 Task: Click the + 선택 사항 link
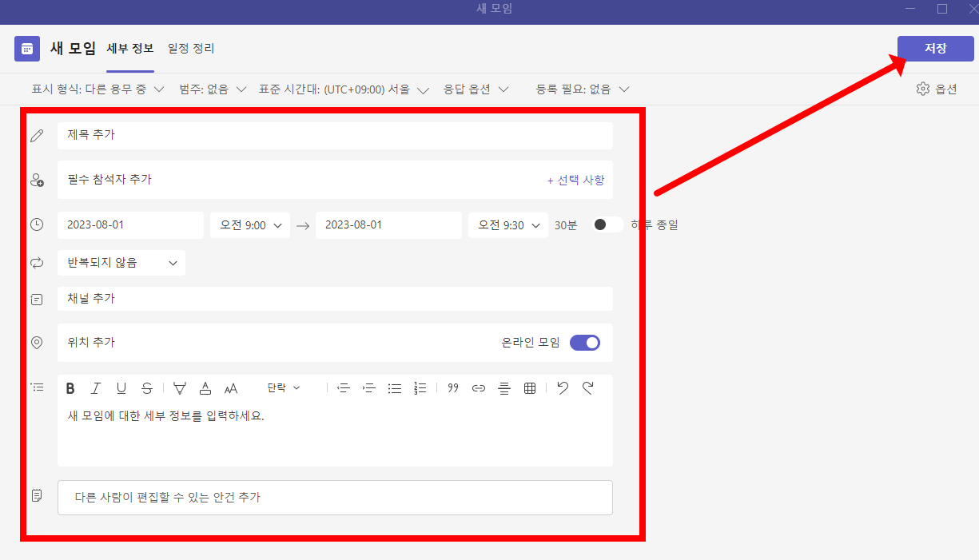(575, 180)
